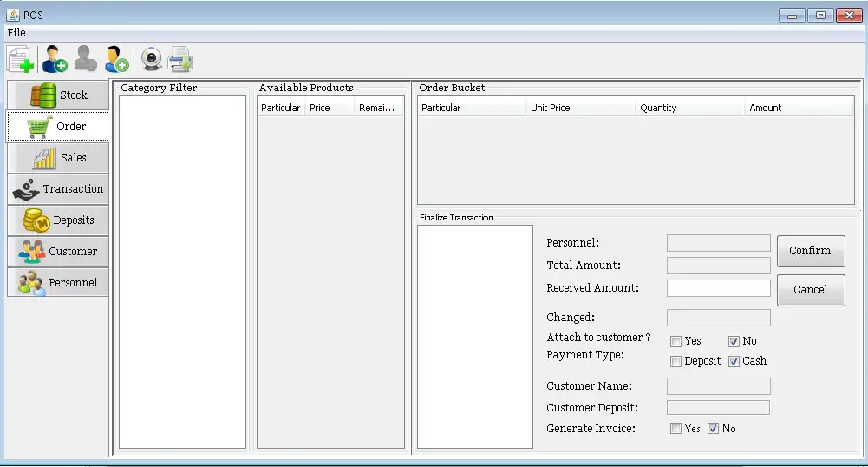868x467 pixels.
Task: Click the greyed-out user toolbar icon
Action: click(x=86, y=59)
